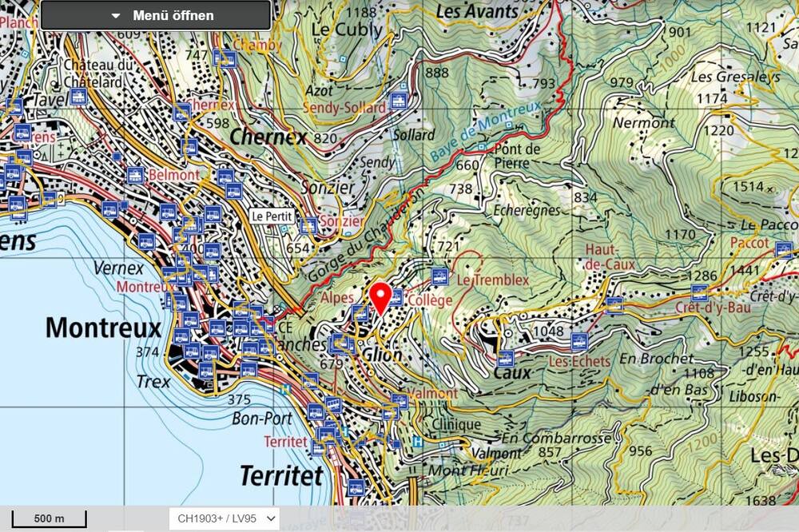Click the Baye de Montreux river label

point(486,131)
